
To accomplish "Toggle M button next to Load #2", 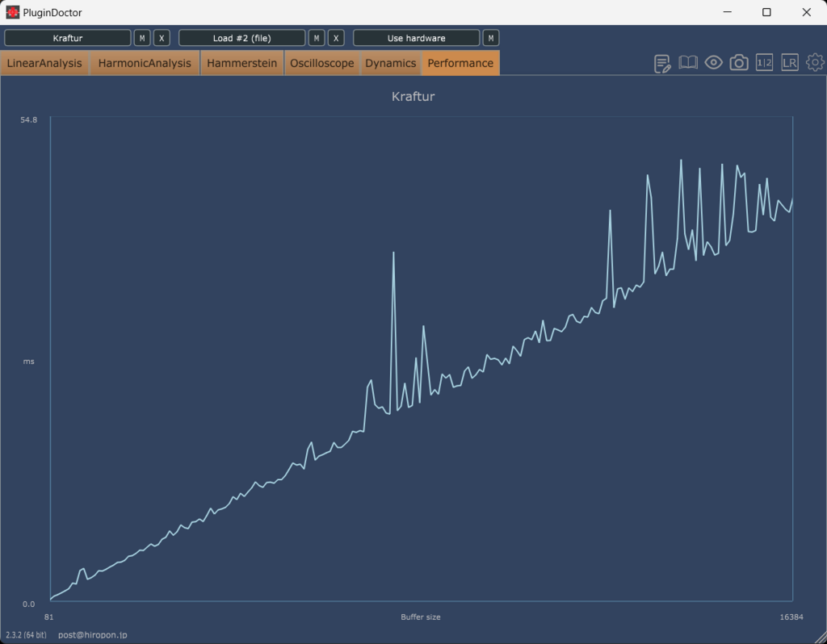I will pos(317,38).
